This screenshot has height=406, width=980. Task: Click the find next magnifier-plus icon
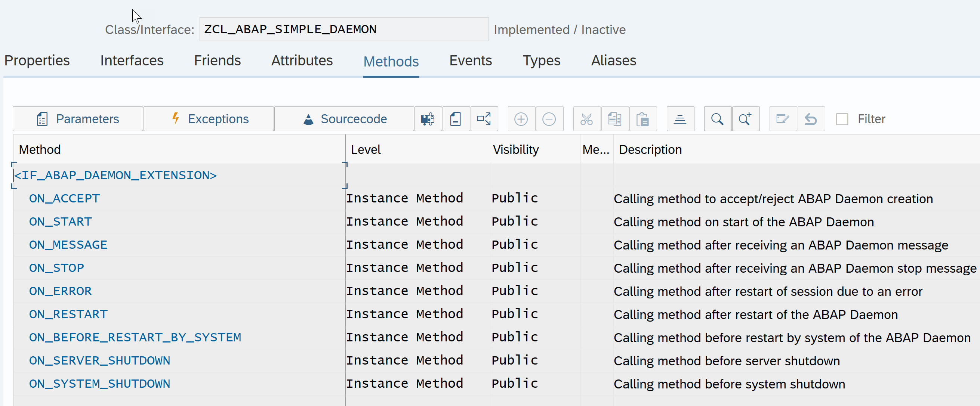[x=746, y=119]
